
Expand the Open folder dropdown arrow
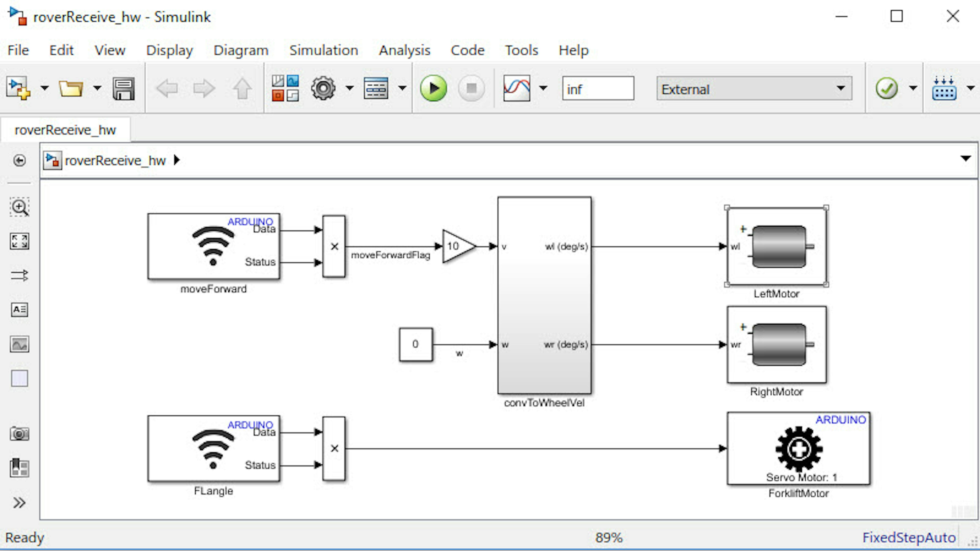coord(97,88)
